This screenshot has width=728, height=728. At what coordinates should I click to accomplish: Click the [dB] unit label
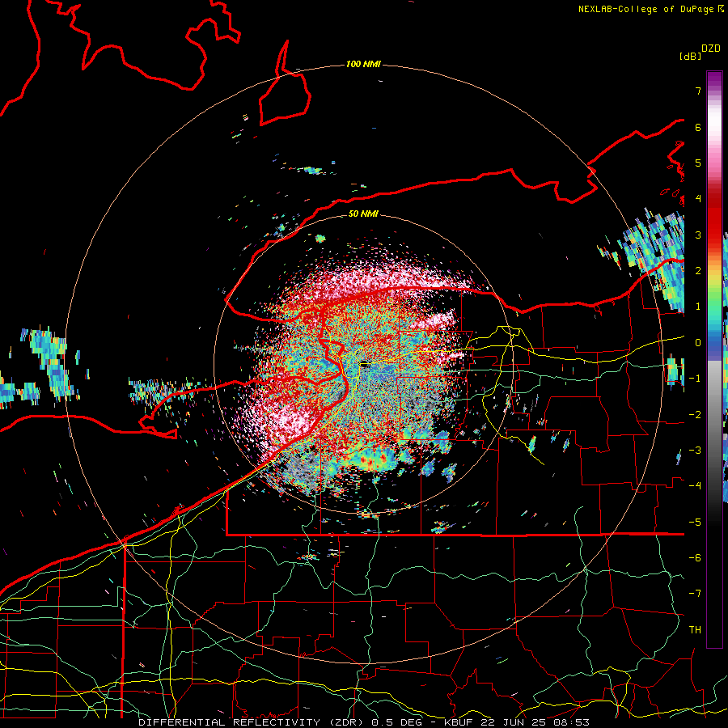click(x=690, y=56)
